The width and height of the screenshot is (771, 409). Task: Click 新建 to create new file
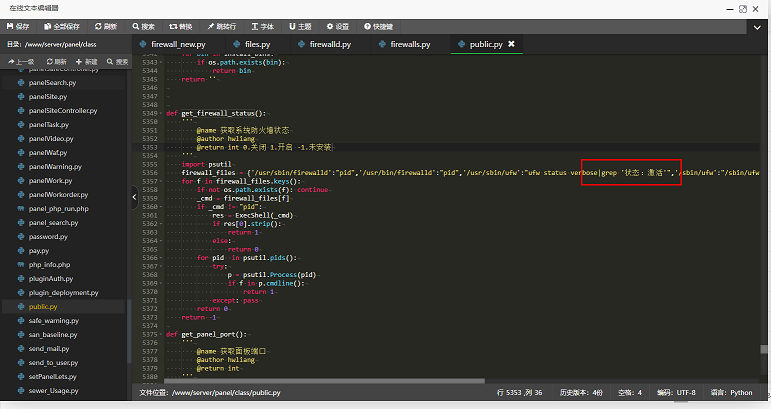[x=87, y=61]
